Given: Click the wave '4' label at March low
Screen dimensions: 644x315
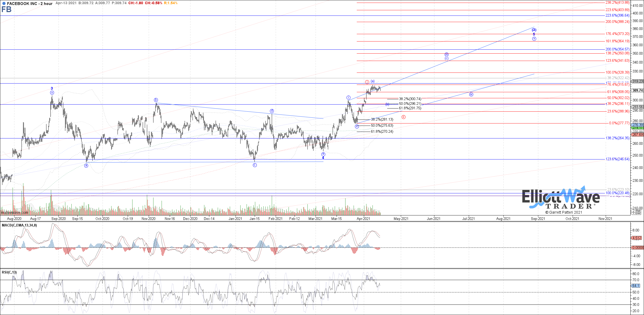Looking at the screenshot, I should (x=323, y=158).
